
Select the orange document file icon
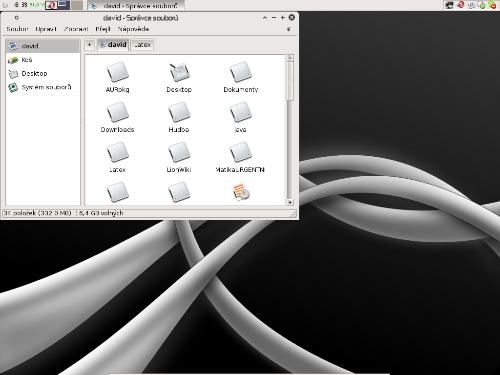click(x=241, y=192)
